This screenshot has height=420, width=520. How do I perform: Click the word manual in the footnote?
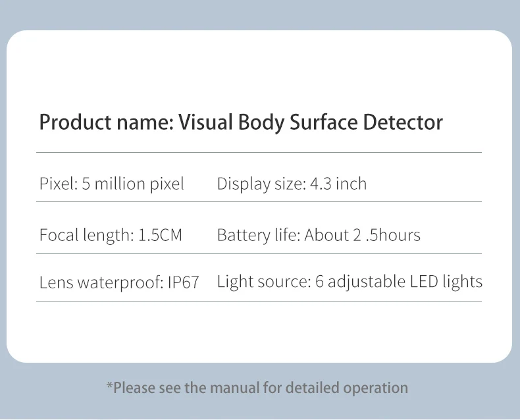click(235, 388)
